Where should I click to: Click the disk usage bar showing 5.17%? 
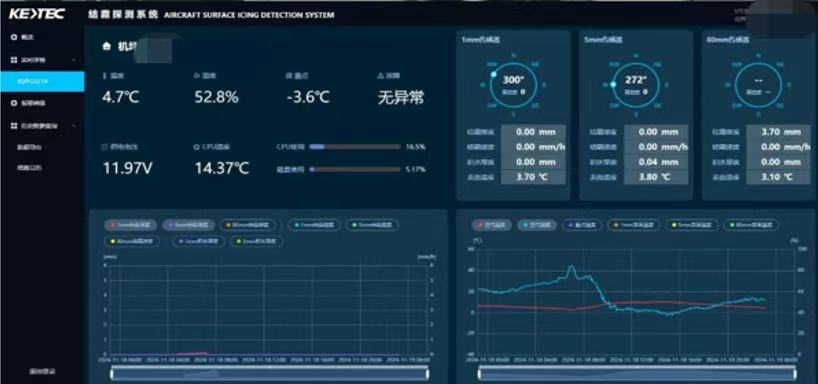(x=355, y=170)
